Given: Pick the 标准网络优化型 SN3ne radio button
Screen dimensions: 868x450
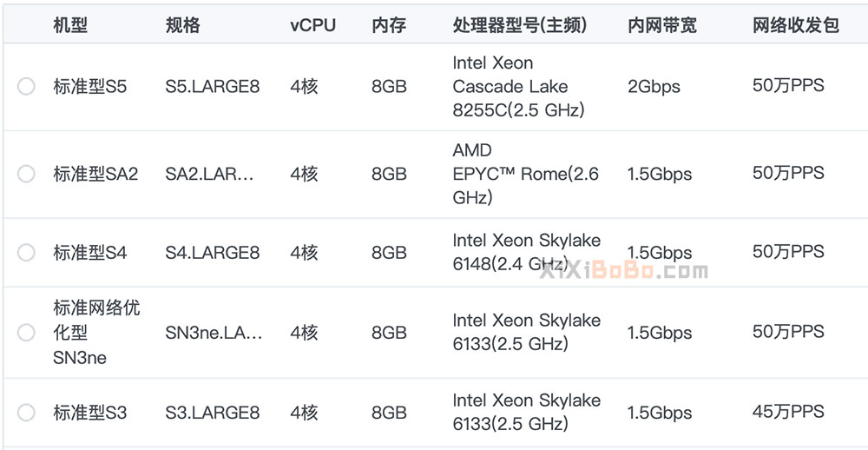Looking at the screenshot, I should click(26, 333).
